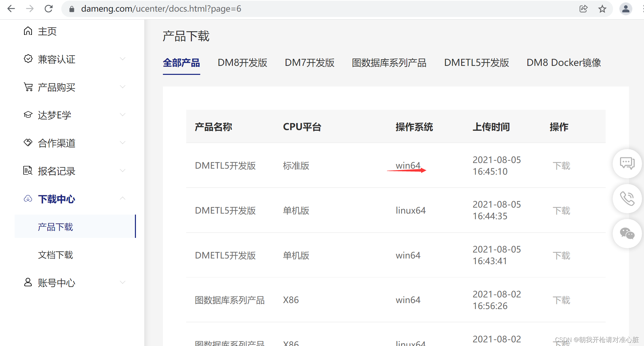Open 产品下载 submenu item
The image size is (644, 346).
[x=75, y=227]
